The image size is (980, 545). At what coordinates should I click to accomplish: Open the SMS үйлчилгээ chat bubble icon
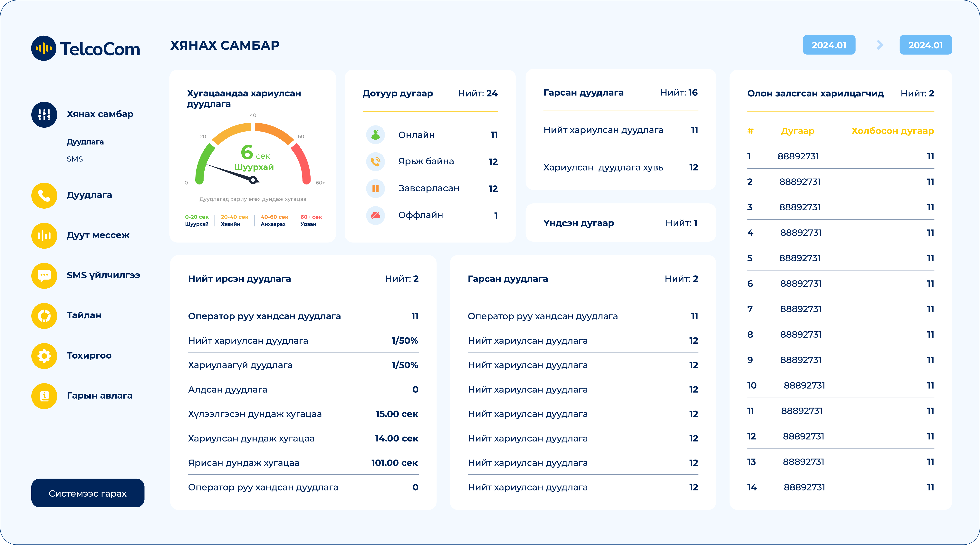tap(44, 276)
